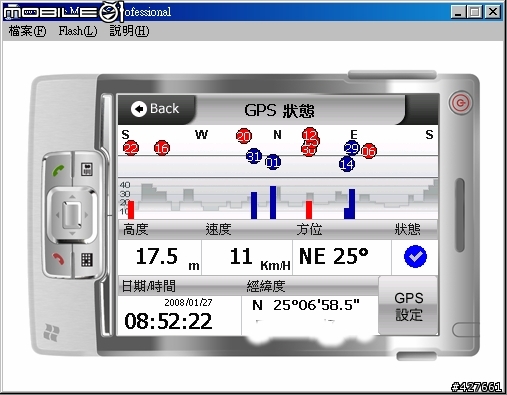Click the heading value NE 25°
The width and height of the screenshot is (507, 395).
pos(334,256)
